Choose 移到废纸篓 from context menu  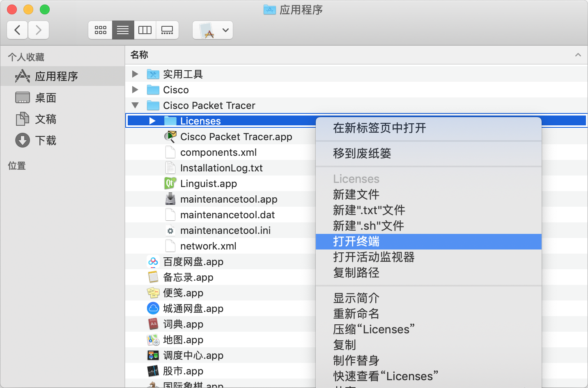[429, 153]
